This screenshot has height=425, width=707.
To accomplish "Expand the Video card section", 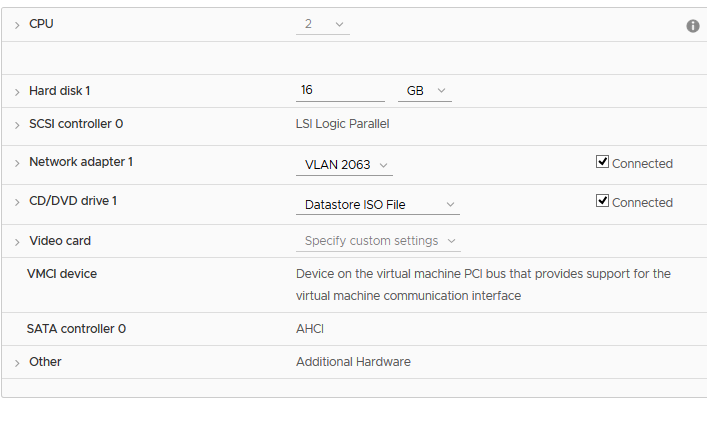I will click(17, 242).
